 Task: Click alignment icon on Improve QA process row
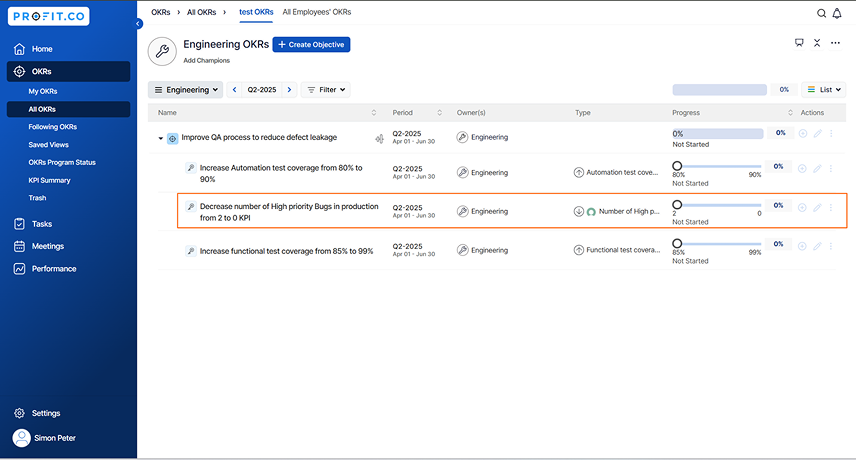[379, 139]
